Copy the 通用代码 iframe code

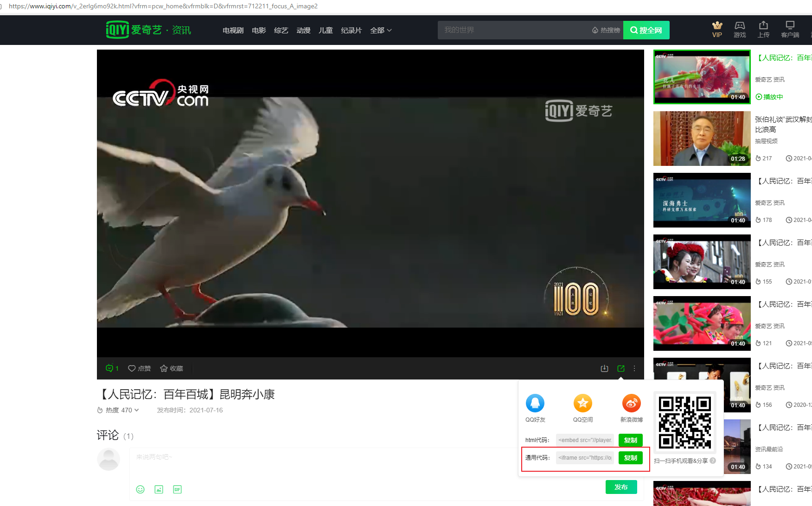(x=630, y=458)
